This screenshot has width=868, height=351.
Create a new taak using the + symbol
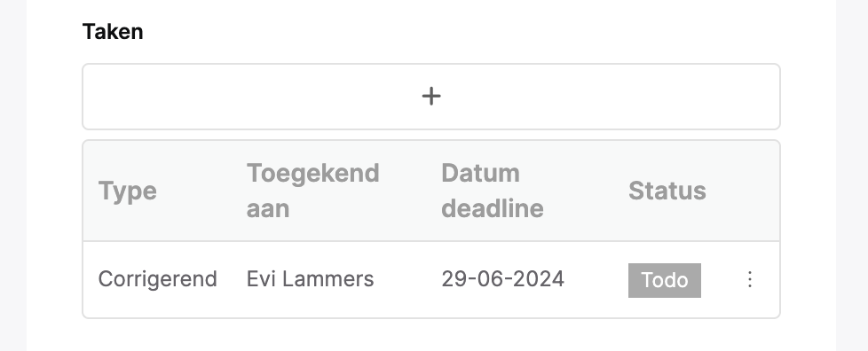pos(431,97)
